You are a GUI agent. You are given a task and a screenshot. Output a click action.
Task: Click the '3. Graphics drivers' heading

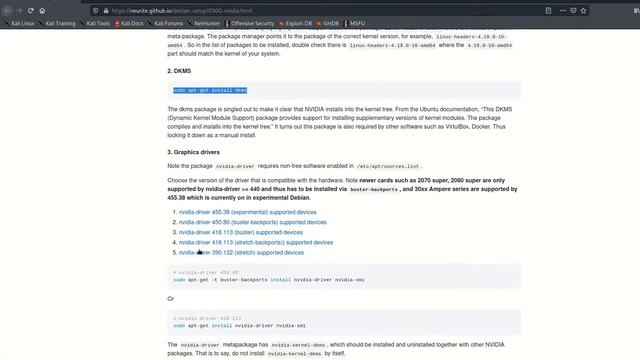point(193,152)
